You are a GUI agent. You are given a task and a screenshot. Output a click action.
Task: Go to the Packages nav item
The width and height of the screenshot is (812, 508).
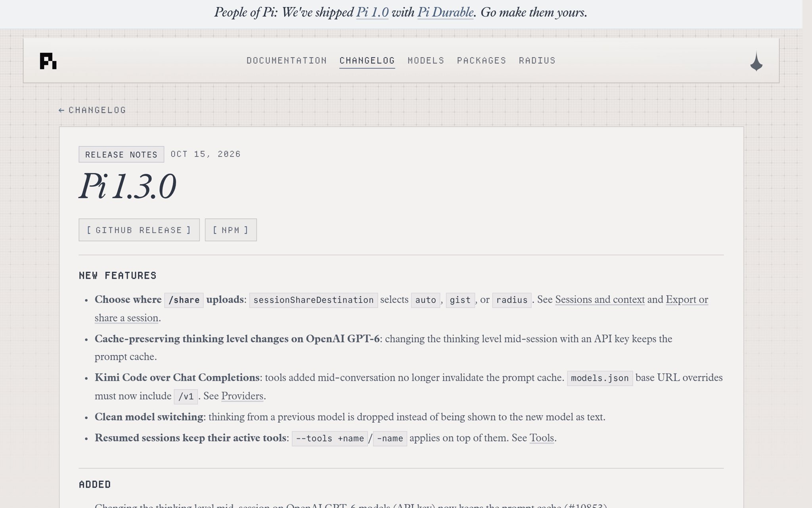pyautogui.click(x=481, y=60)
